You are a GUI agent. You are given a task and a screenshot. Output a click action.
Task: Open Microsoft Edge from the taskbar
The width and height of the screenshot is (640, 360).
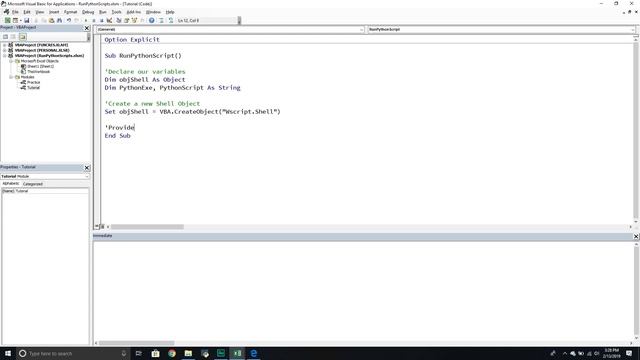(x=253, y=353)
